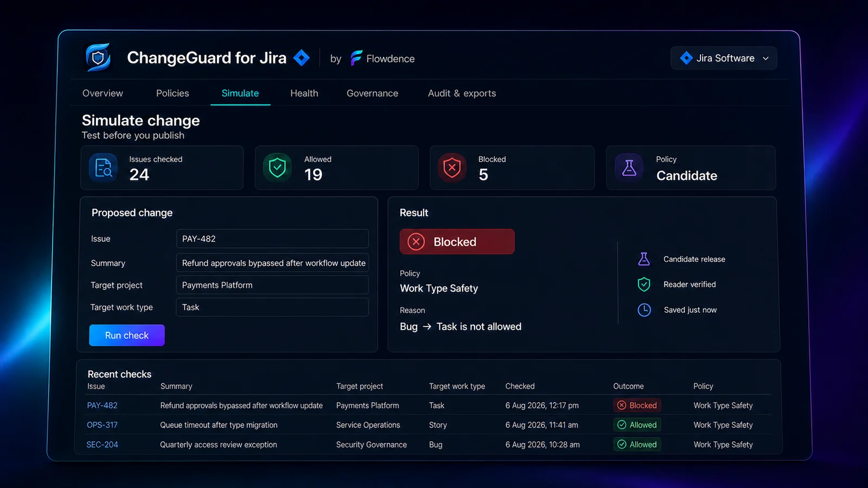Open the SEC-204 issue link
The width and height of the screenshot is (868, 488).
[x=102, y=445]
